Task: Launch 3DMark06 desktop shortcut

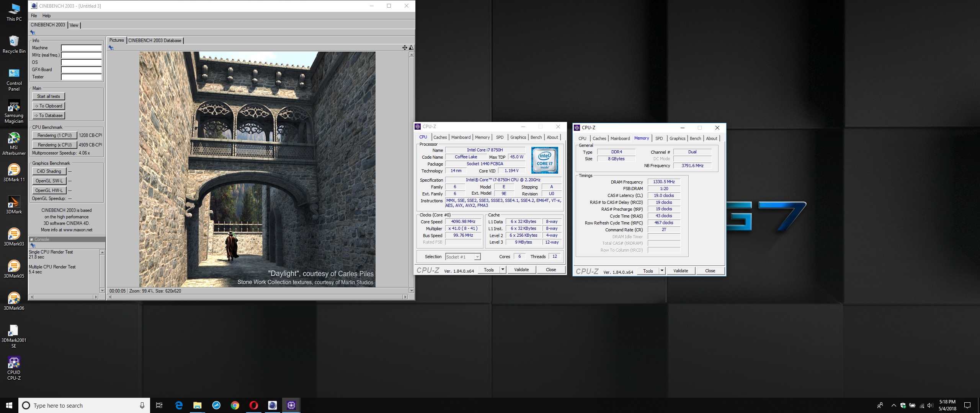Action: [14, 301]
